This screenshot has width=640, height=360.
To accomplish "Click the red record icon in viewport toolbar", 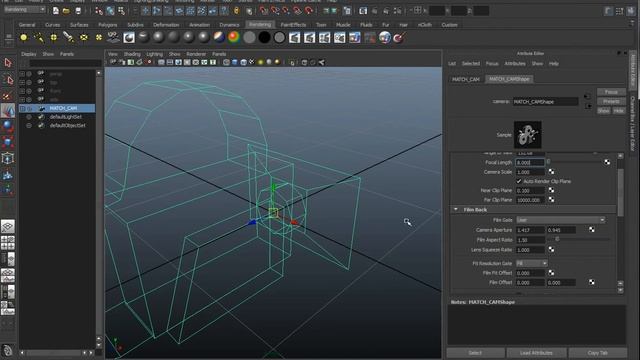I will tap(149, 62).
